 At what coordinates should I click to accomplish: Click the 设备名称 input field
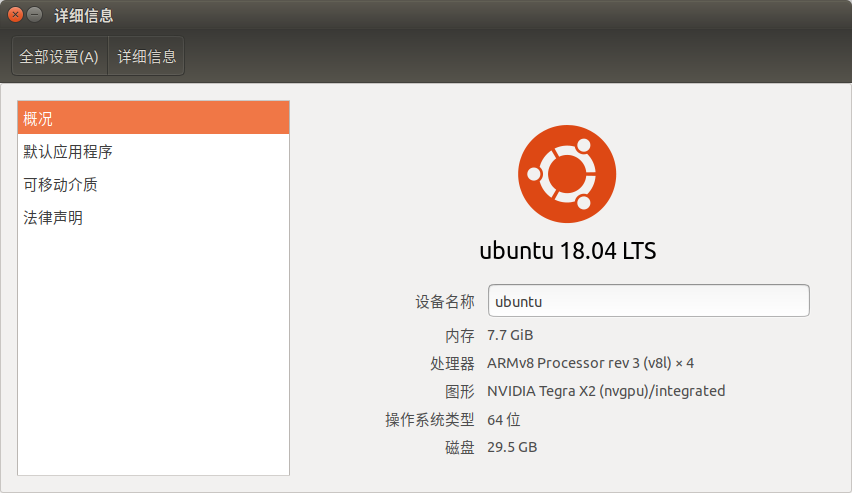tap(649, 301)
